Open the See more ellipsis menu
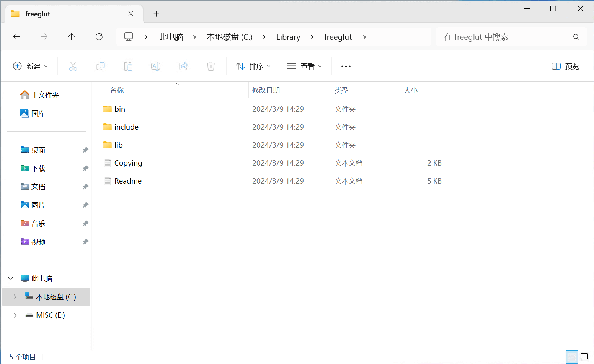 (x=346, y=67)
